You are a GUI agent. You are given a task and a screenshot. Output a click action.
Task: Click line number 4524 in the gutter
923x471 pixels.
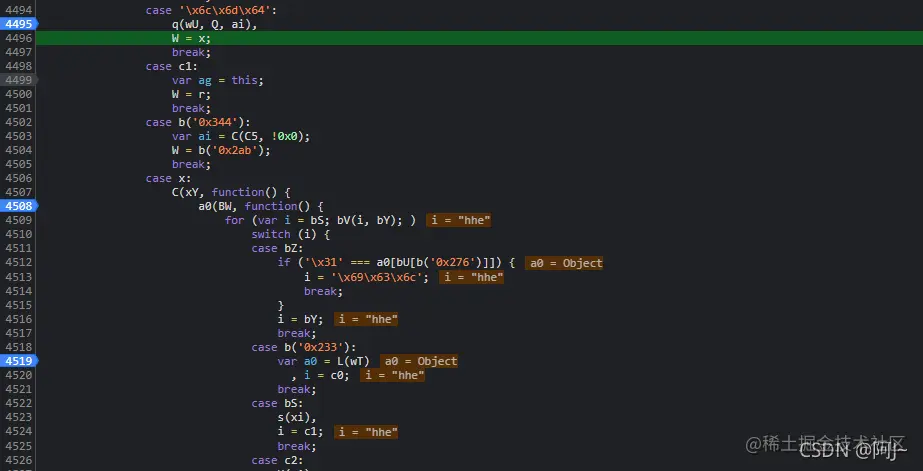coord(19,432)
